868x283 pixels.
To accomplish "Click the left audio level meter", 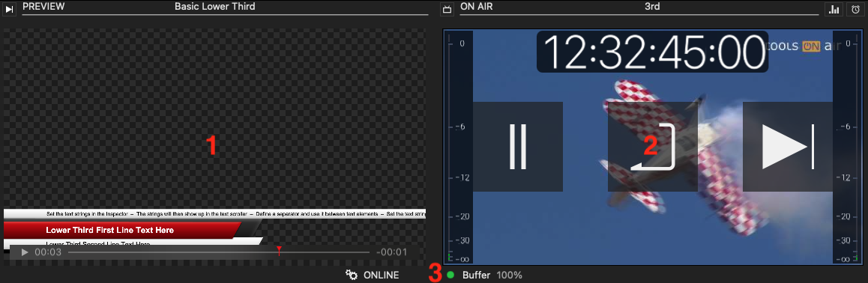I will [459, 147].
